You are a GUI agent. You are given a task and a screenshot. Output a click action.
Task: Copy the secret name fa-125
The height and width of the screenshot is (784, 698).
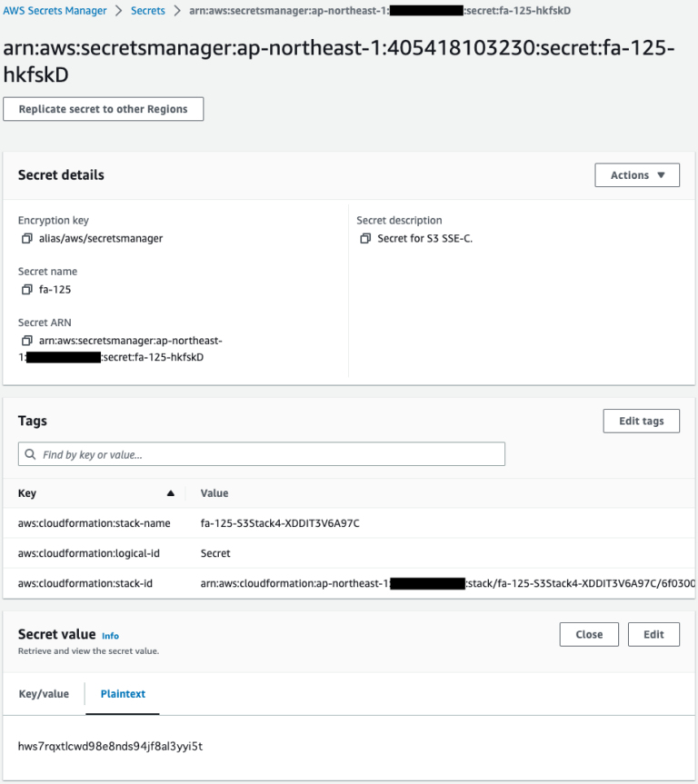click(x=27, y=290)
